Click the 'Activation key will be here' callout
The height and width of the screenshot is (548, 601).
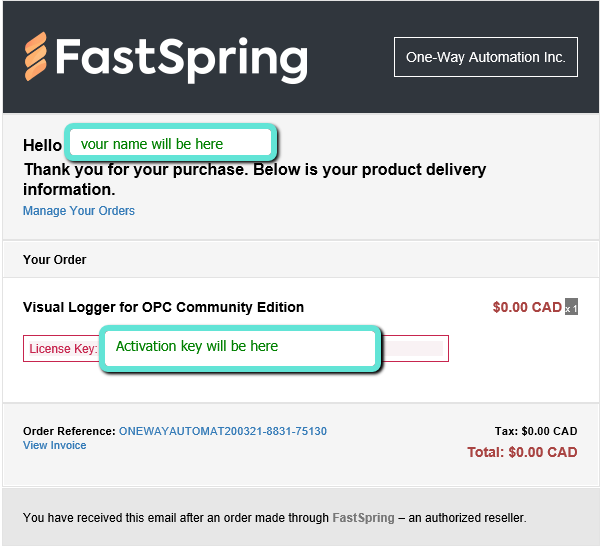[x=239, y=347]
